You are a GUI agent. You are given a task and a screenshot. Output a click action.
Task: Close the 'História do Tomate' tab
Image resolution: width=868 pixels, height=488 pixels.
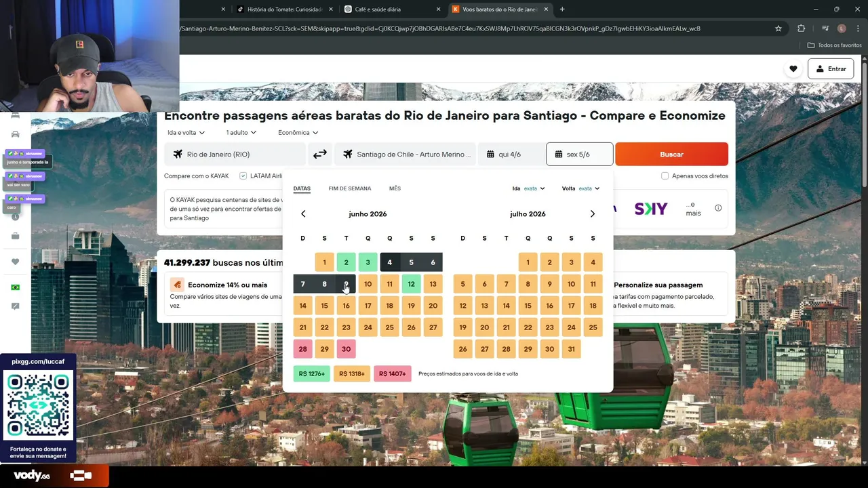pyautogui.click(x=331, y=9)
